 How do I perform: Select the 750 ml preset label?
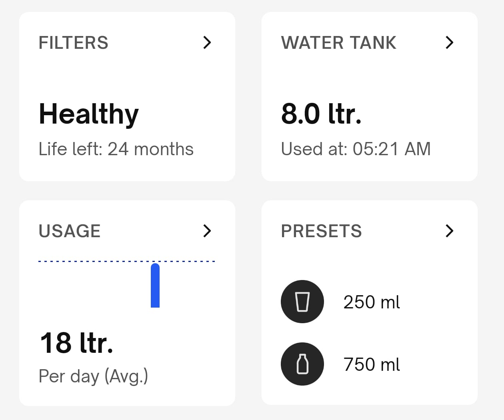point(372,364)
